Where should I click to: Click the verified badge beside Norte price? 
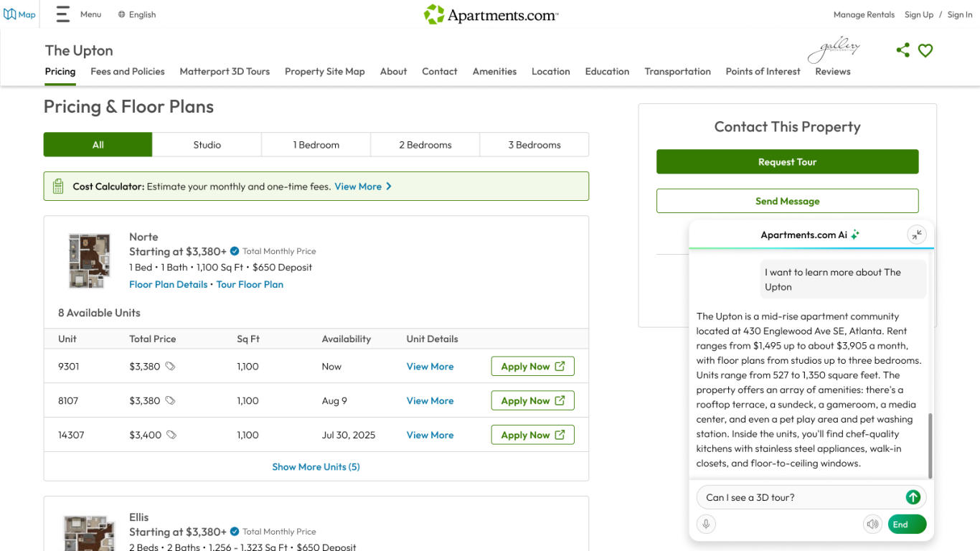click(x=235, y=251)
